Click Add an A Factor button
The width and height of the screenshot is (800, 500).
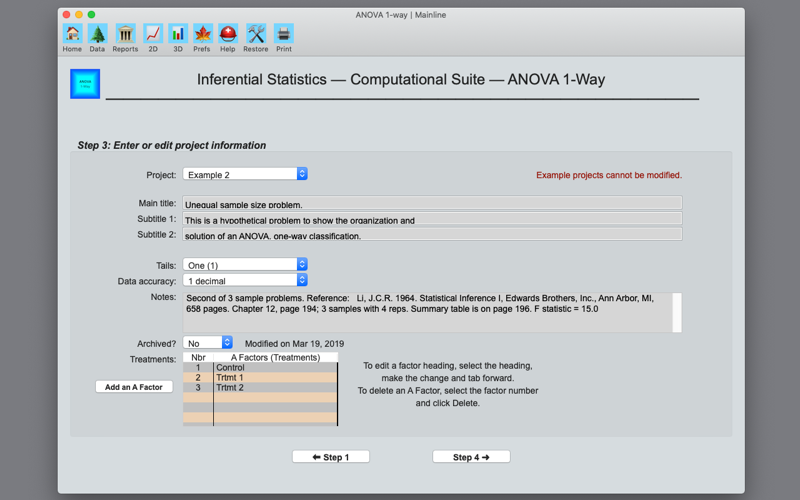(x=134, y=387)
